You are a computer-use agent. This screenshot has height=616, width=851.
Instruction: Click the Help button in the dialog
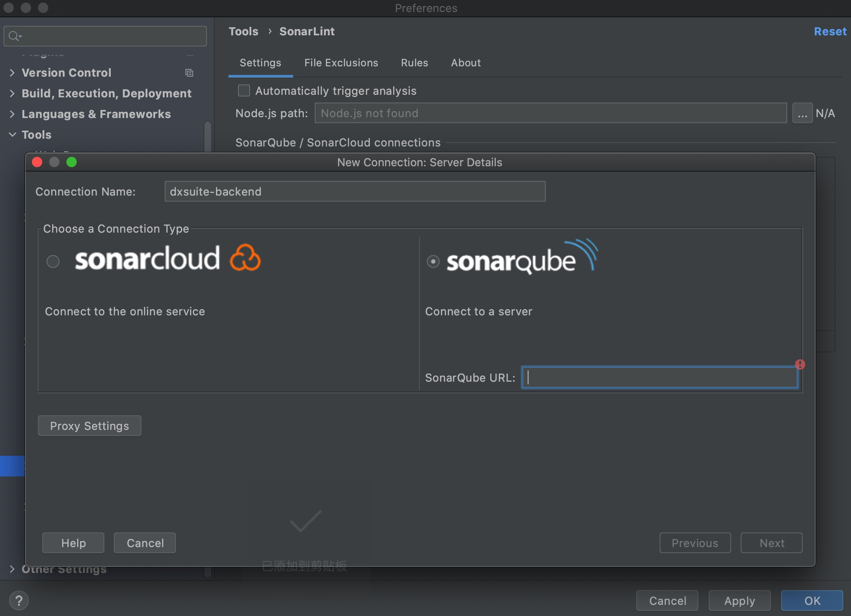click(73, 543)
